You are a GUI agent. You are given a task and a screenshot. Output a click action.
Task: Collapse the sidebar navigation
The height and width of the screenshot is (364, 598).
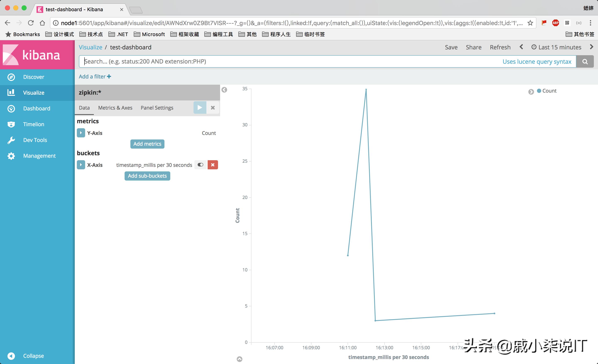(11, 356)
